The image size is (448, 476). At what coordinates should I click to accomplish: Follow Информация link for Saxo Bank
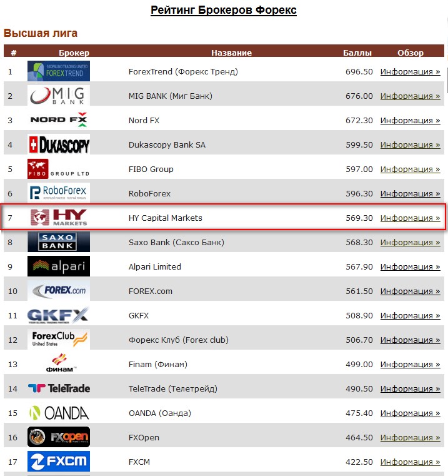pyautogui.click(x=410, y=242)
